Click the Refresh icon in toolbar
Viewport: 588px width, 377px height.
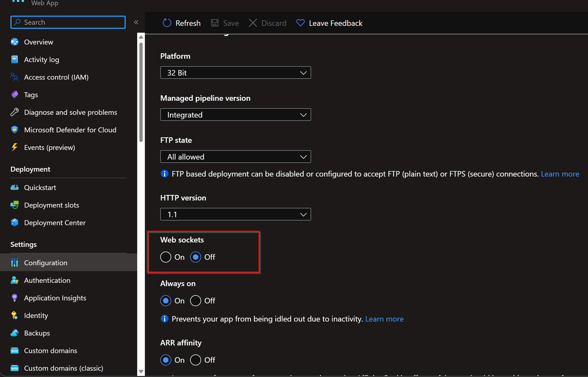167,23
